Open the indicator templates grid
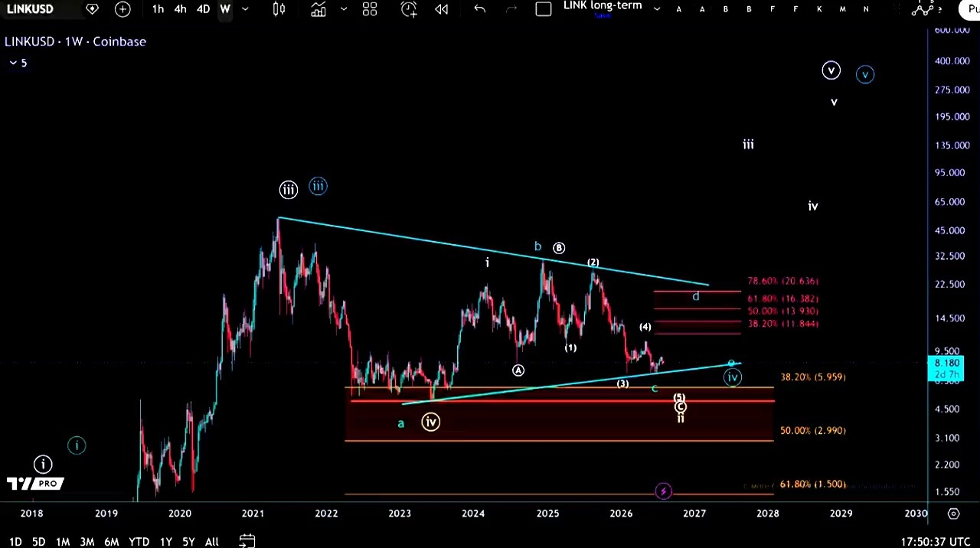The image size is (980, 548). 370,9
